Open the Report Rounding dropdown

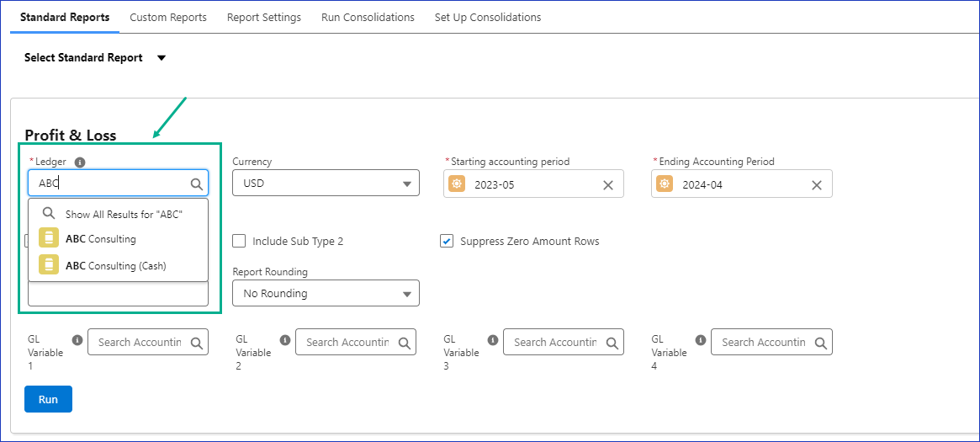pyautogui.click(x=326, y=293)
